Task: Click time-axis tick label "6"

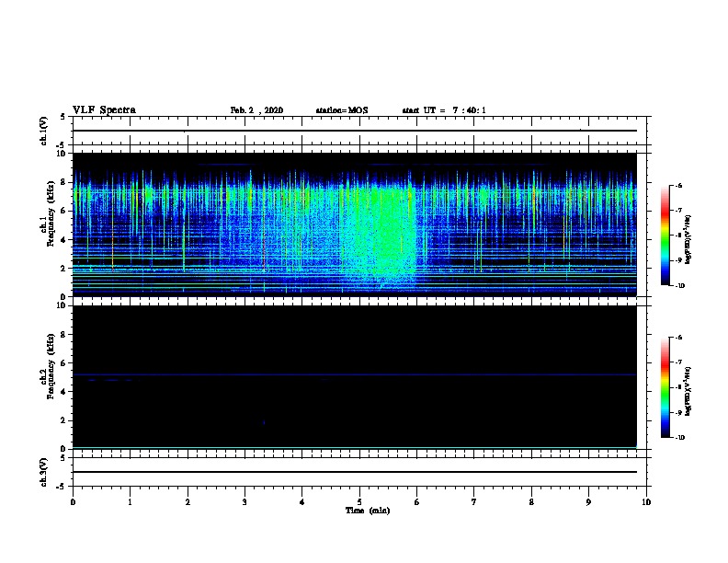Action: pyautogui.click(x=416, y=502)
